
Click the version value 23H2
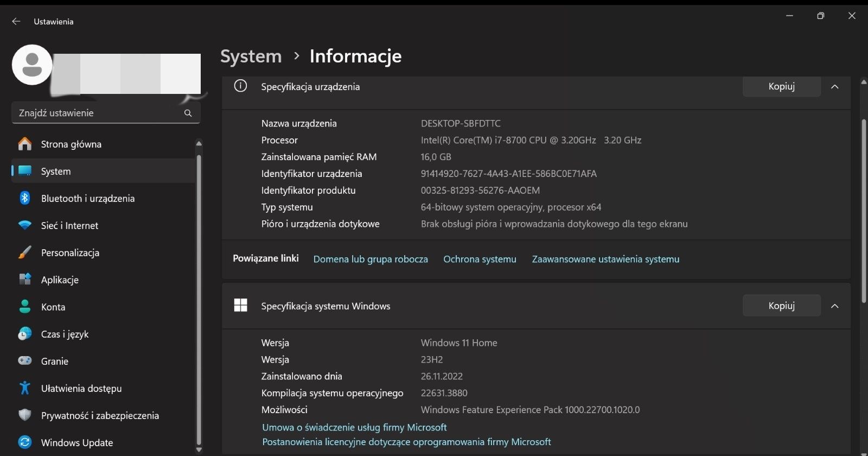coord(432,360)
